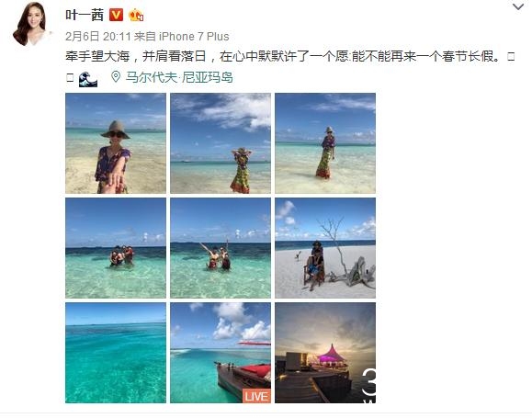
Task: Open 叶一茜 username link
Action: (85, 15)
